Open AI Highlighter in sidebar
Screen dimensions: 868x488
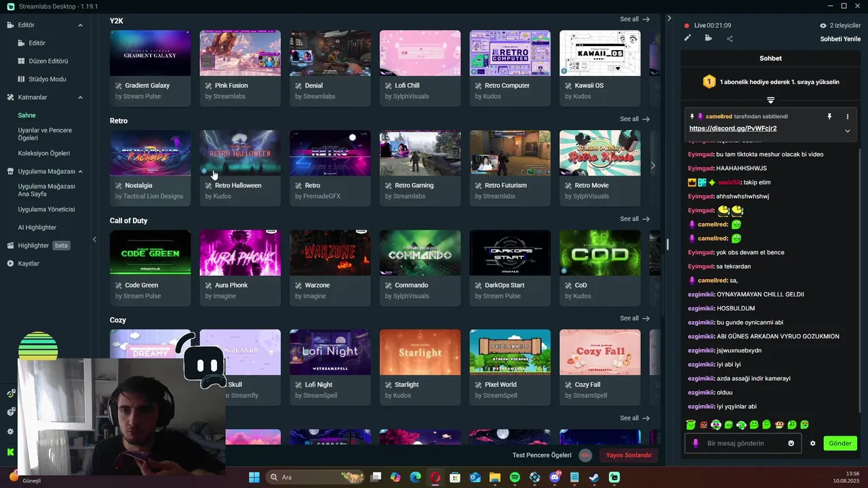tap(37, 228)
